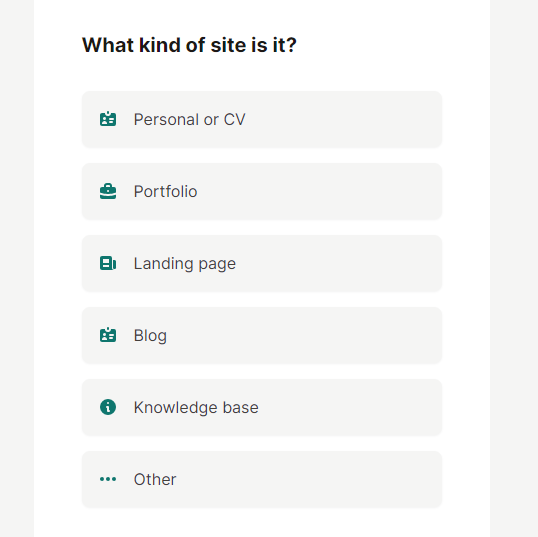This screenshot has width=538, height=537.
Task: Select the Personal or CV option
Action: pyautogui.click(x=262, y=119)
